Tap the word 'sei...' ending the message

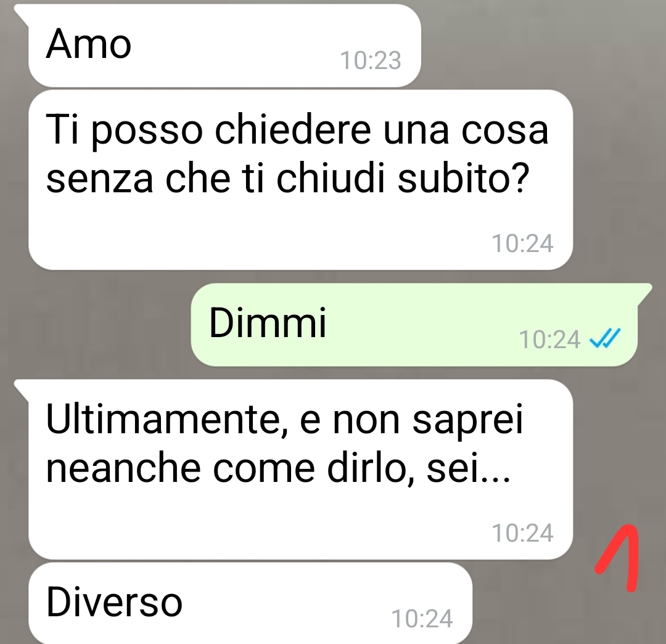(x=468, y=469)
